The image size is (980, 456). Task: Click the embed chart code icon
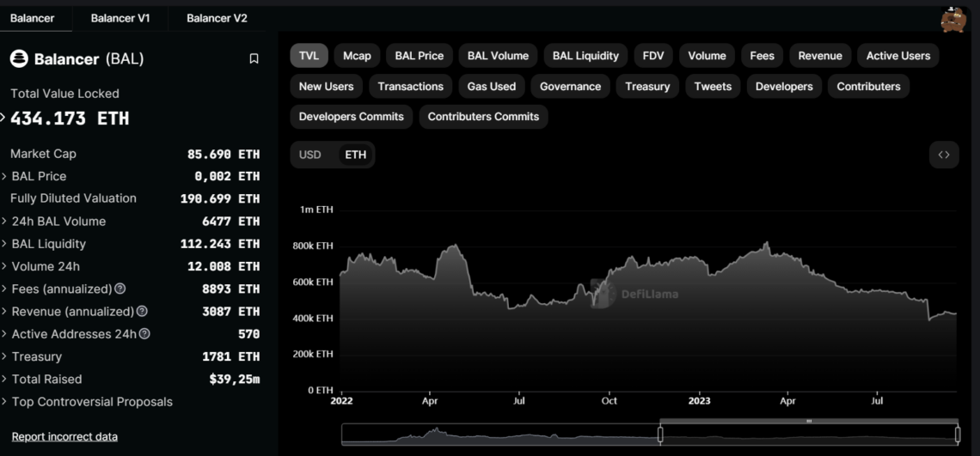[944, 155]
